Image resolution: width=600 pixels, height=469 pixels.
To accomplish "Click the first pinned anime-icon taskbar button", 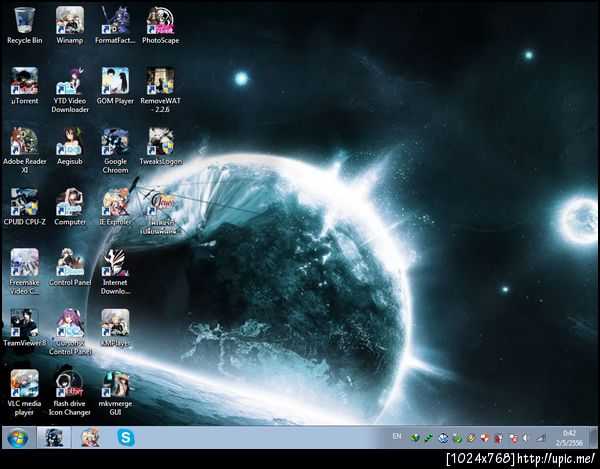I will pyautogui.click(x=54, y=437).
